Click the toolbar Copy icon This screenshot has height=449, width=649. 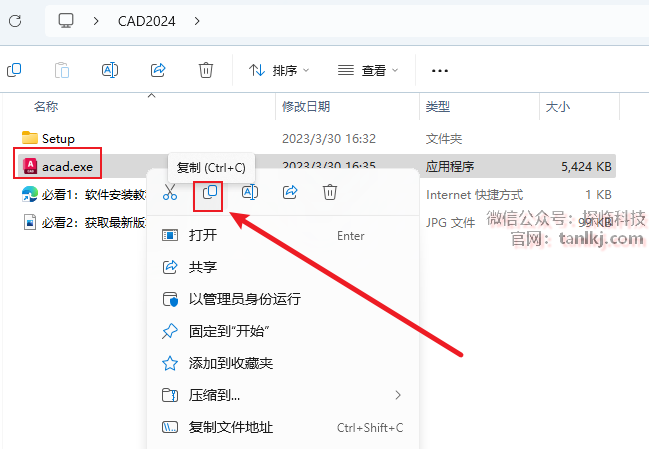[x=14, y=70]
